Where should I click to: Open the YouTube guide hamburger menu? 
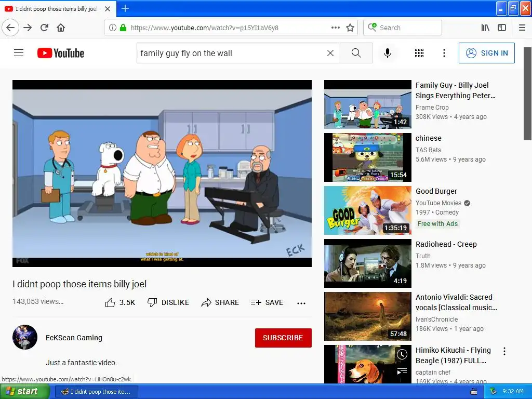(19, 53)
